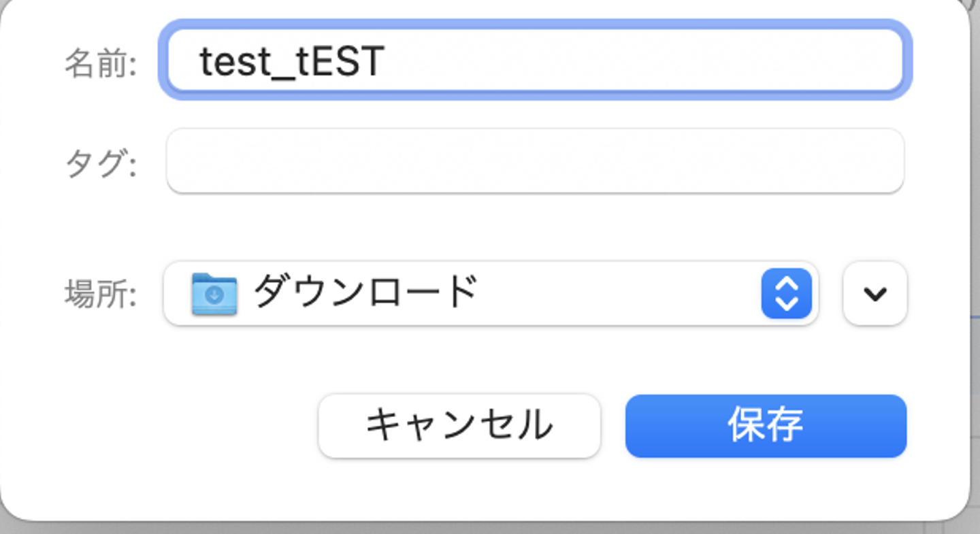Click empty space inside the location popup

click(x=612, y=294)
